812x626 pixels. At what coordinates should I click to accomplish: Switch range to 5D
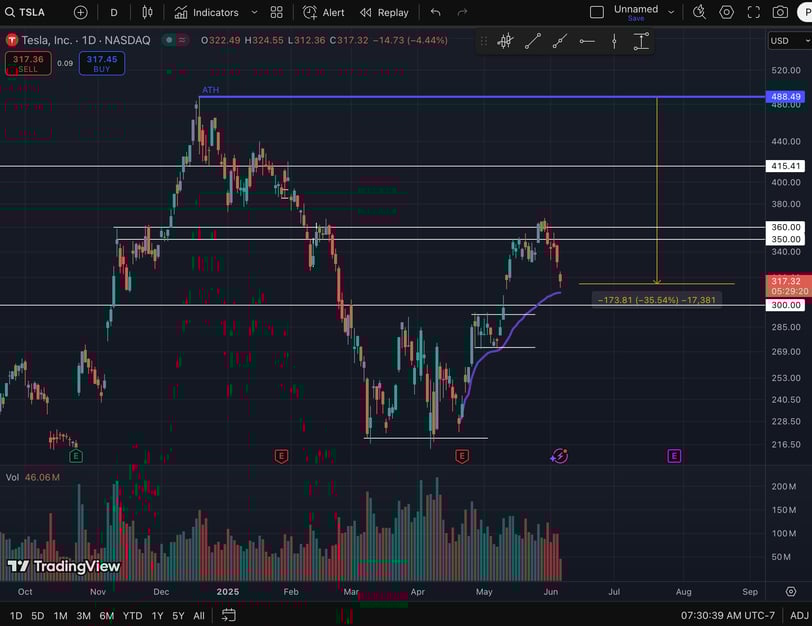coord(38,616)
